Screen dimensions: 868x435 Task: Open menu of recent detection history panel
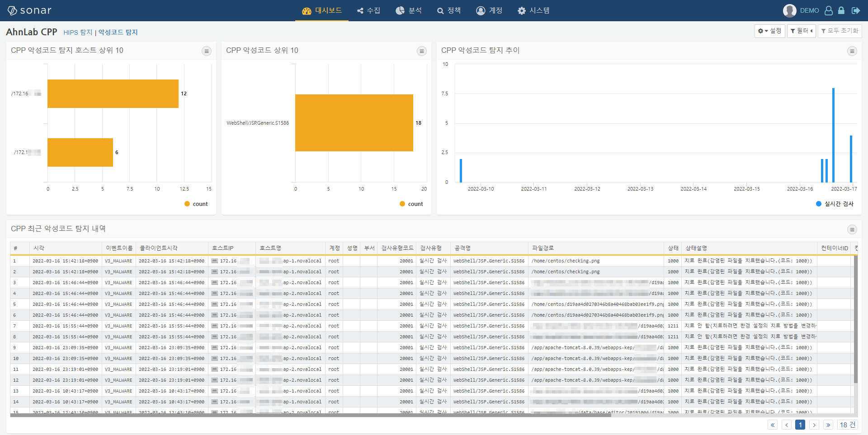point(852,229)
